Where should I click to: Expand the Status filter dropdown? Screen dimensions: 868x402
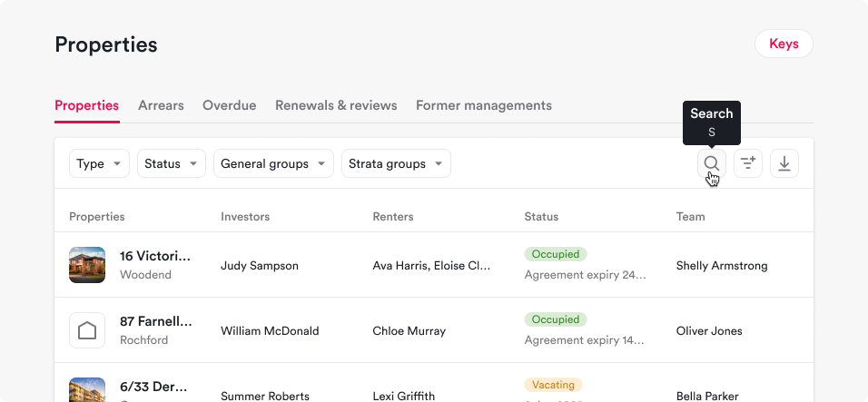click(x=172, y=163)
